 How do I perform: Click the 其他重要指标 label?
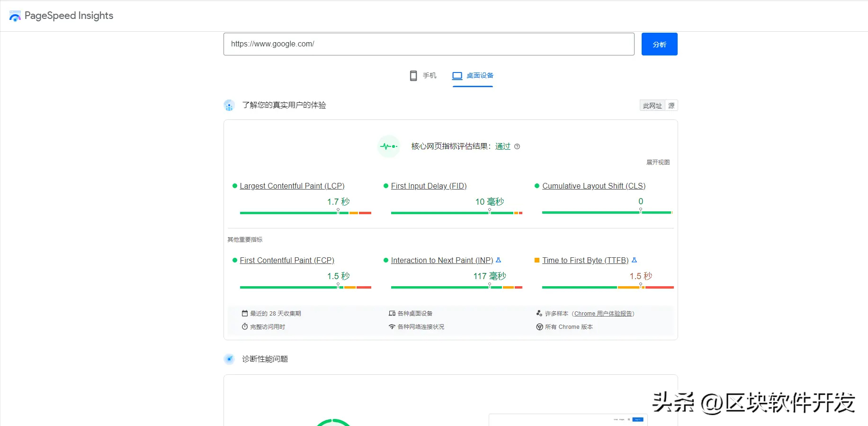click(x=245, y=240)
